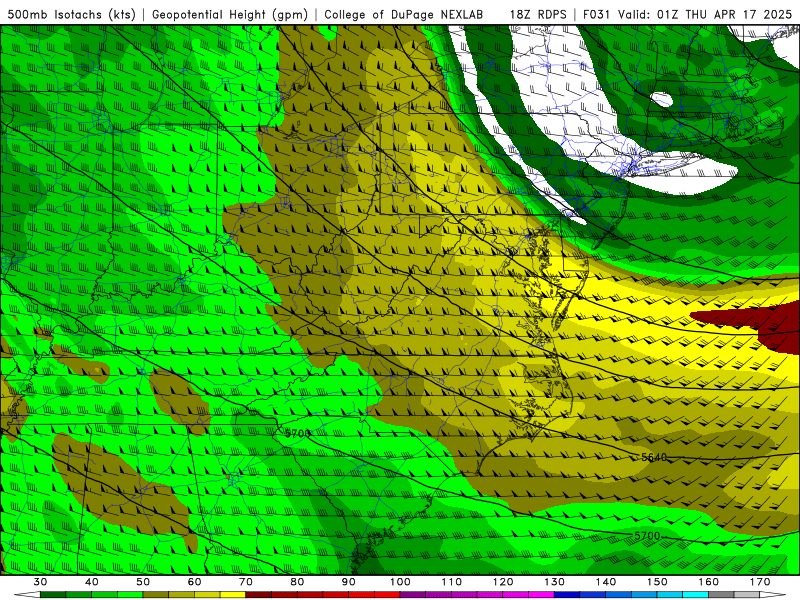The image size is (800, 600).
Task: Click the 'College of DuPage NEXLAB' credit text
Action: click(404, 14)
